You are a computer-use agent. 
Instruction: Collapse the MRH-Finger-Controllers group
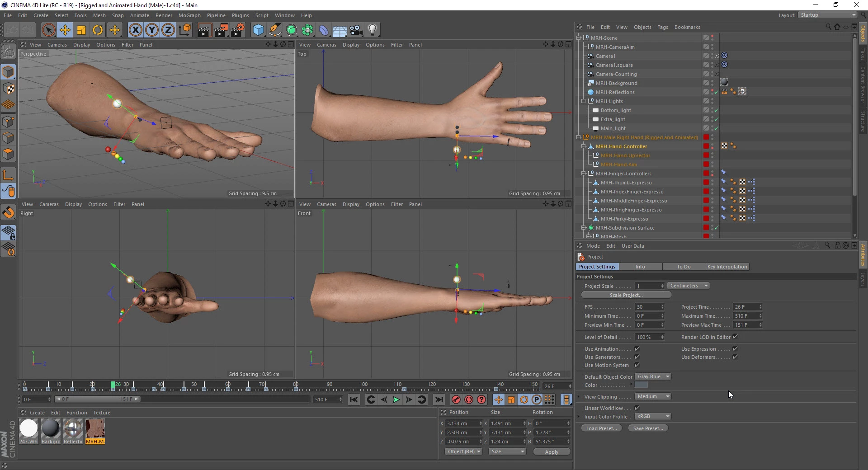tap(584, 174)
